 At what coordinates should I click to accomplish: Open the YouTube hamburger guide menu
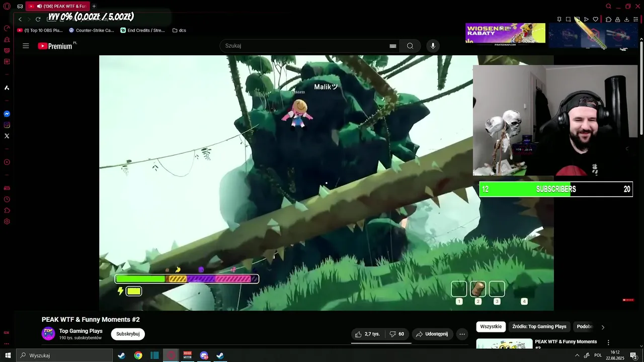point(26,46)
